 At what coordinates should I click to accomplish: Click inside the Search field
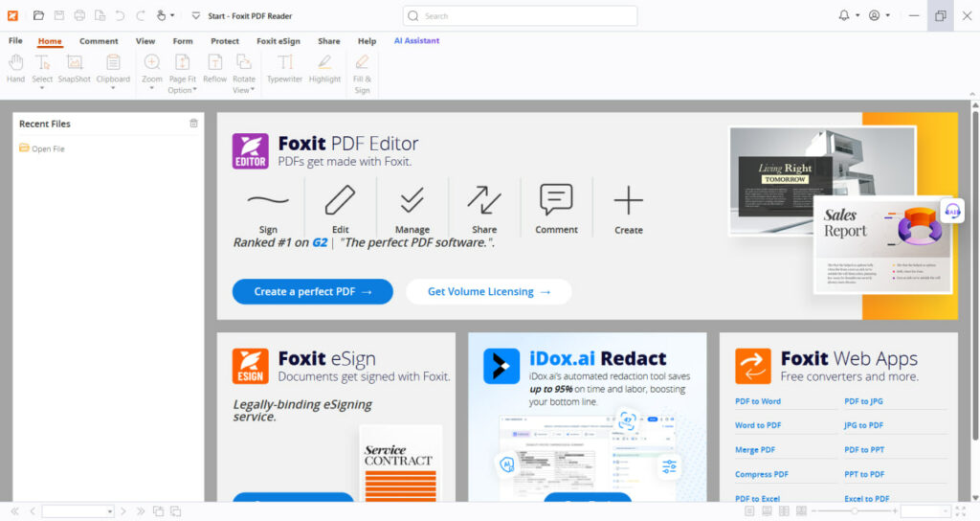[x=520, y=15]
